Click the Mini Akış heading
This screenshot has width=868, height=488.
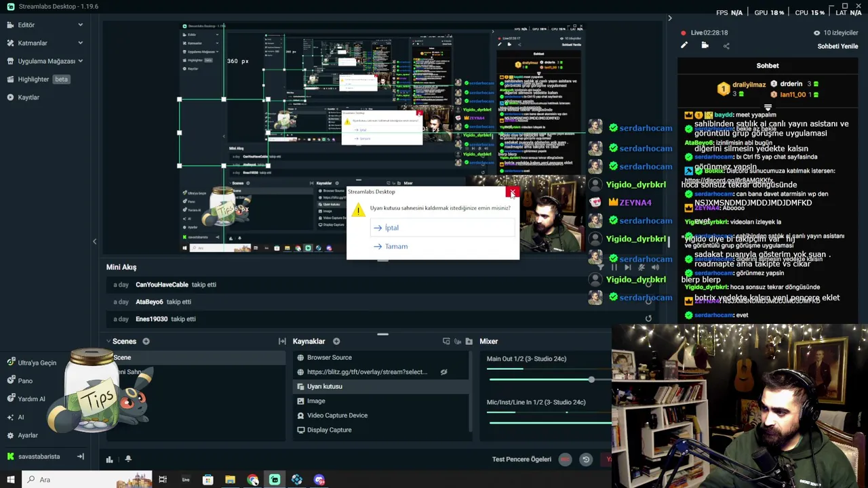pyautogui.click(x=121, y=267)
